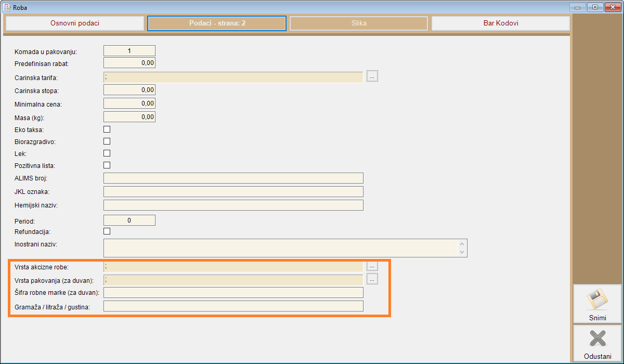Open Carinska tarifa lookup browse button
Screen dimensions: 624x364
click(372, 76)
